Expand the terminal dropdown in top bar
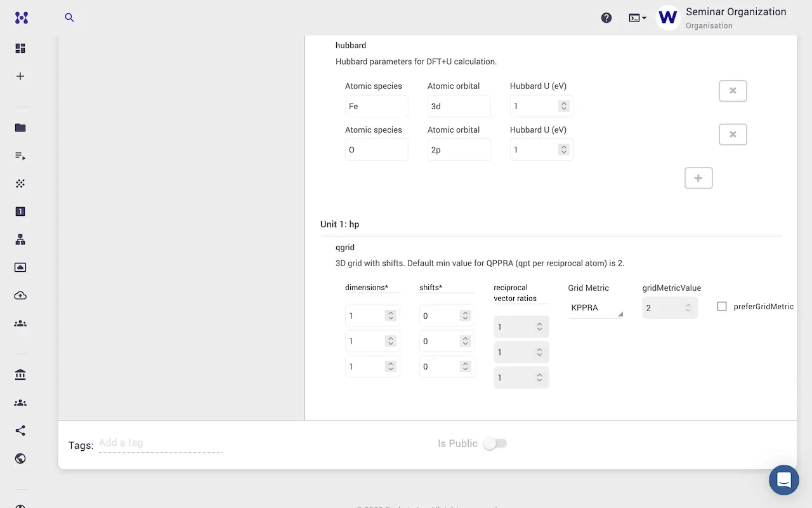Viewport: 812px width, 508px height. pos(638,18)
